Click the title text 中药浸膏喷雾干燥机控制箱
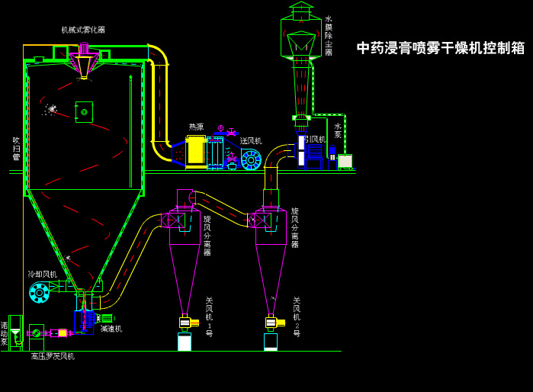Viewport: 533px width, 392px height. point(441,48)
